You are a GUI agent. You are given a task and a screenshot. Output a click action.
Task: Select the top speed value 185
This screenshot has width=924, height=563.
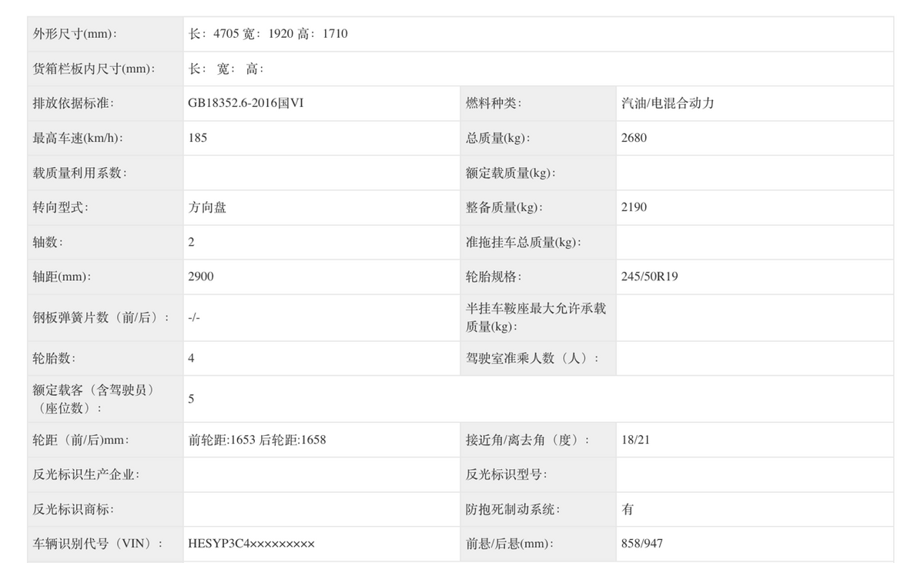point(197,138)
